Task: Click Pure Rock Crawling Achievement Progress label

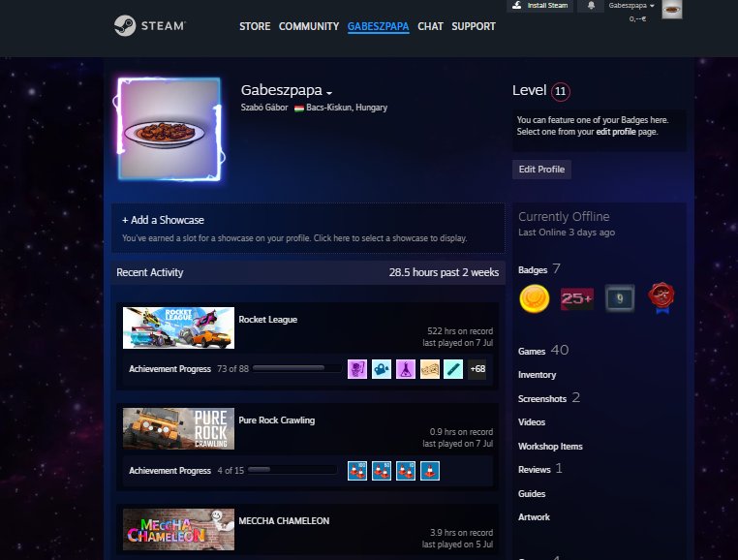Action: (169, 471)
